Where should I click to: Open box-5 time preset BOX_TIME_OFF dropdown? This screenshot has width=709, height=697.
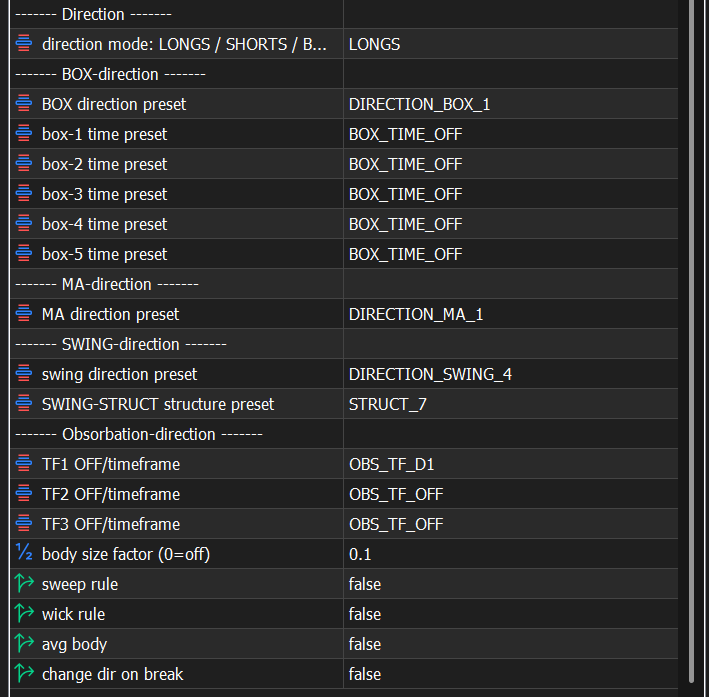pos(510,254)
